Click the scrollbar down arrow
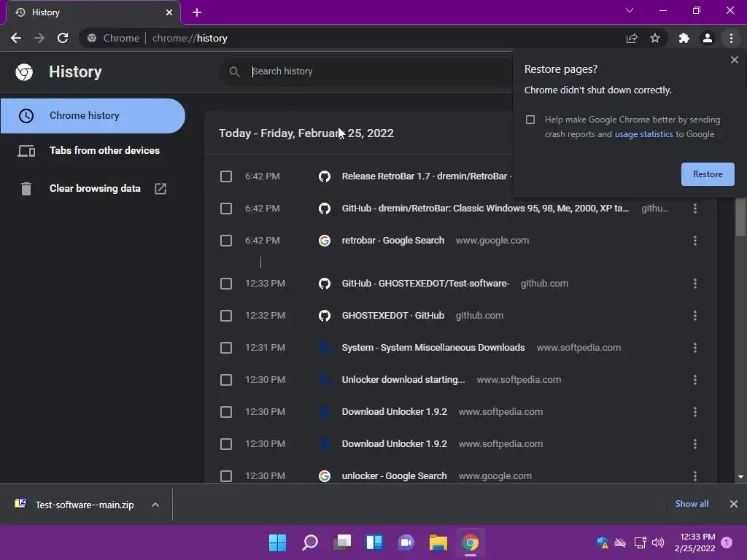The height and width of the screenshot is (560, 747). click(x=740, y=477)
